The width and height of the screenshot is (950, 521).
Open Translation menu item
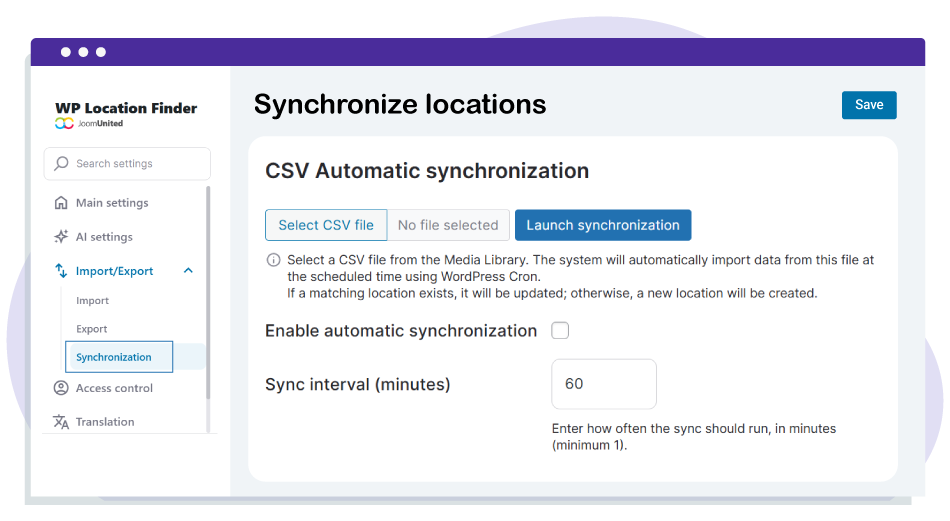coord(105,422)
